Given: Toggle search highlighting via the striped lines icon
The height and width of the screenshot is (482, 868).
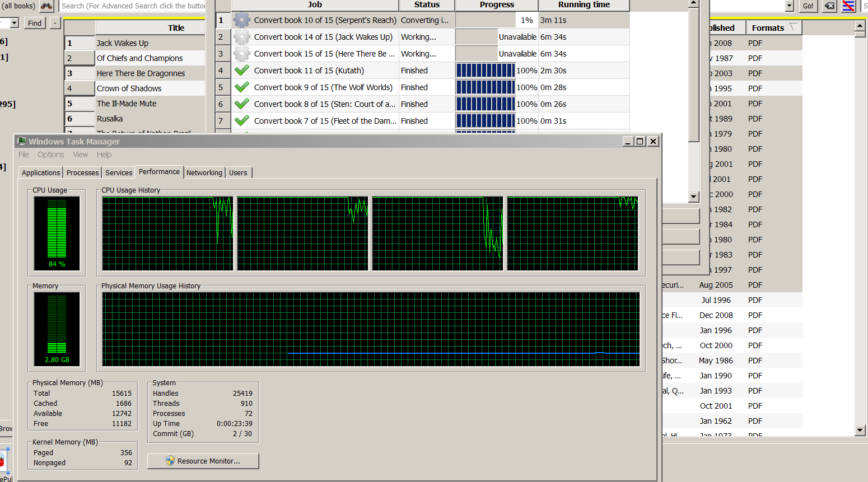Looking at the screenshot, I should click(x=848, y=6).
